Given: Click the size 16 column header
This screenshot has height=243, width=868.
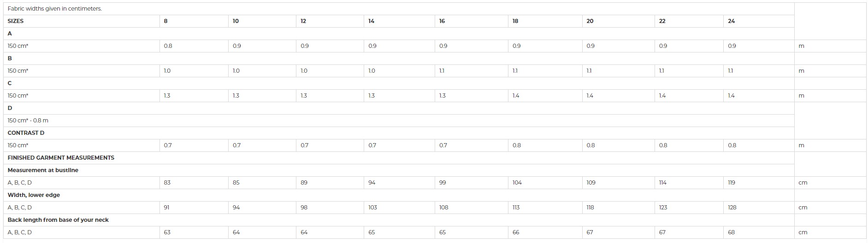Looking at the screenshot, I should click(x=442, y=21).
